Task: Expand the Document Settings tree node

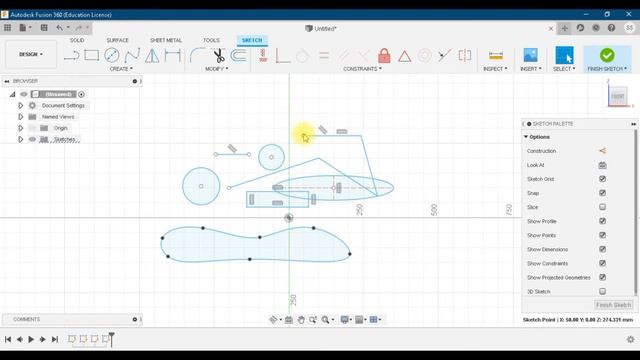Action: pyautogui.click(x=20, y=105)
